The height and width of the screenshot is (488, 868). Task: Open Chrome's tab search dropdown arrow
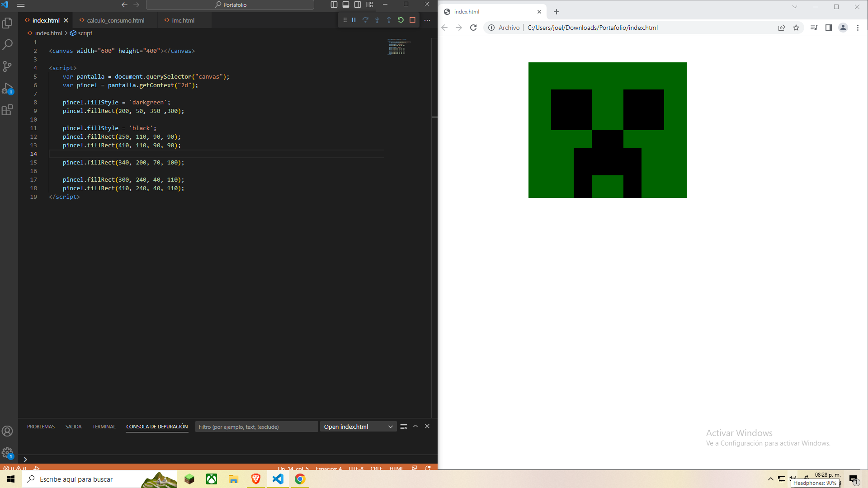coord(794,7)
